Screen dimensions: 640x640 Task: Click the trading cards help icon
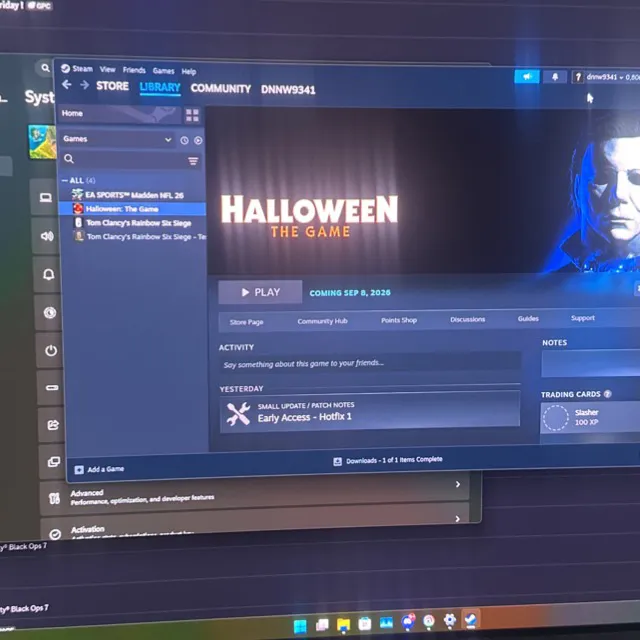(x=607, y=393)
